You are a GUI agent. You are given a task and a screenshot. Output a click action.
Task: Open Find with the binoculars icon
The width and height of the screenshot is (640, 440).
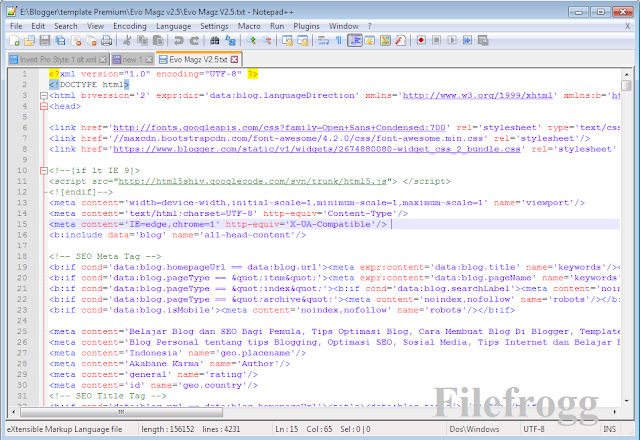(215, 40)
